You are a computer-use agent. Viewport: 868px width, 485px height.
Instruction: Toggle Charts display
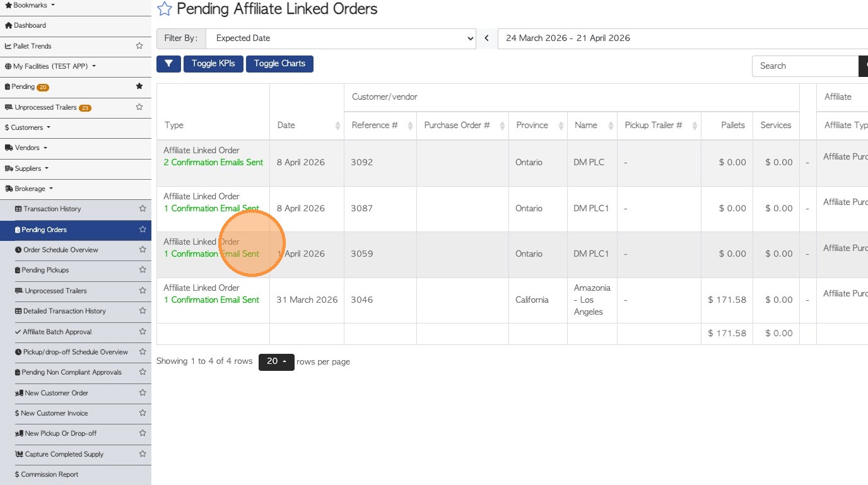[x=279, y=64]
